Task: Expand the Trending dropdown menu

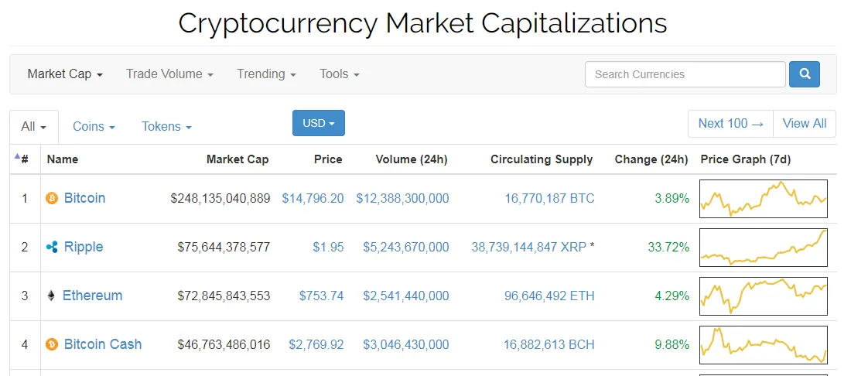Action: (266, 74)
